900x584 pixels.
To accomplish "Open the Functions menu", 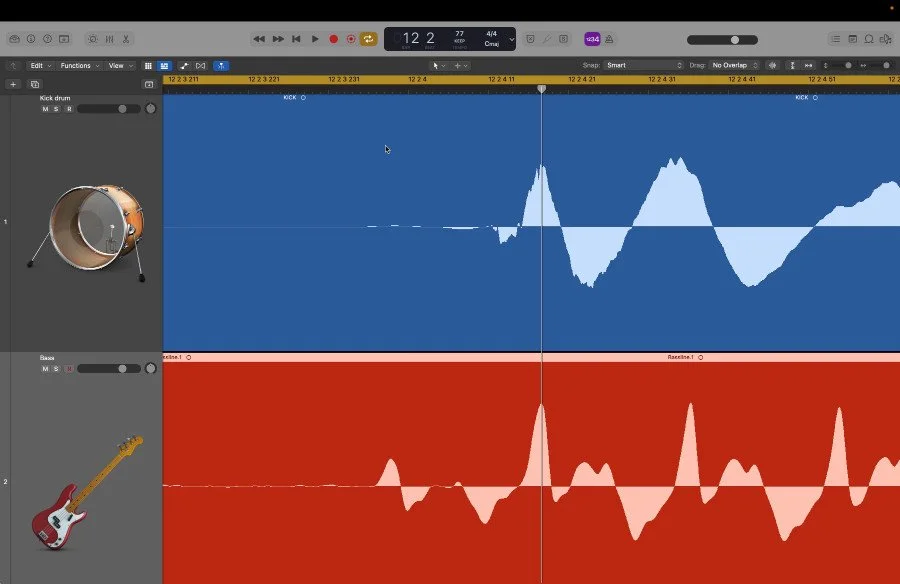I will point(80,65).
